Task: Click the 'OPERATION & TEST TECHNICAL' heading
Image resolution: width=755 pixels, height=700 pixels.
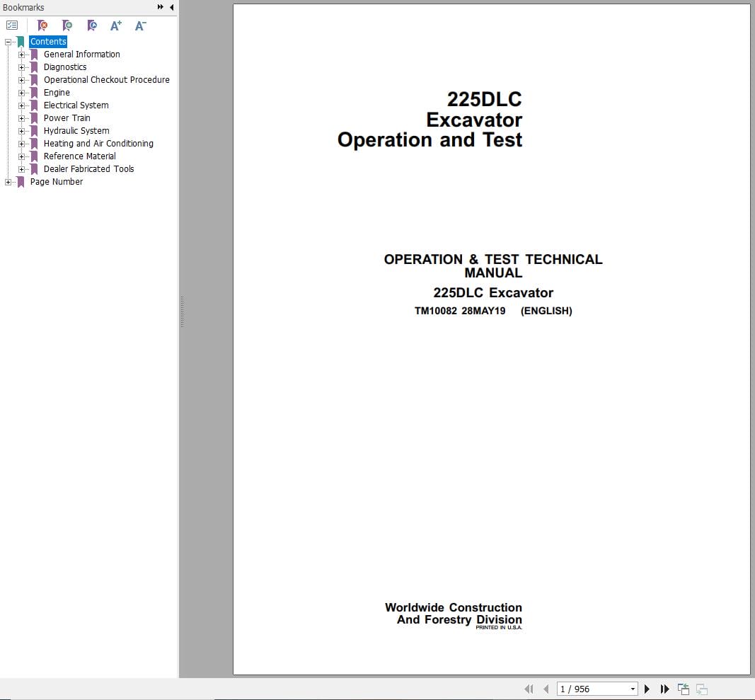Action: tap(493, 259)
